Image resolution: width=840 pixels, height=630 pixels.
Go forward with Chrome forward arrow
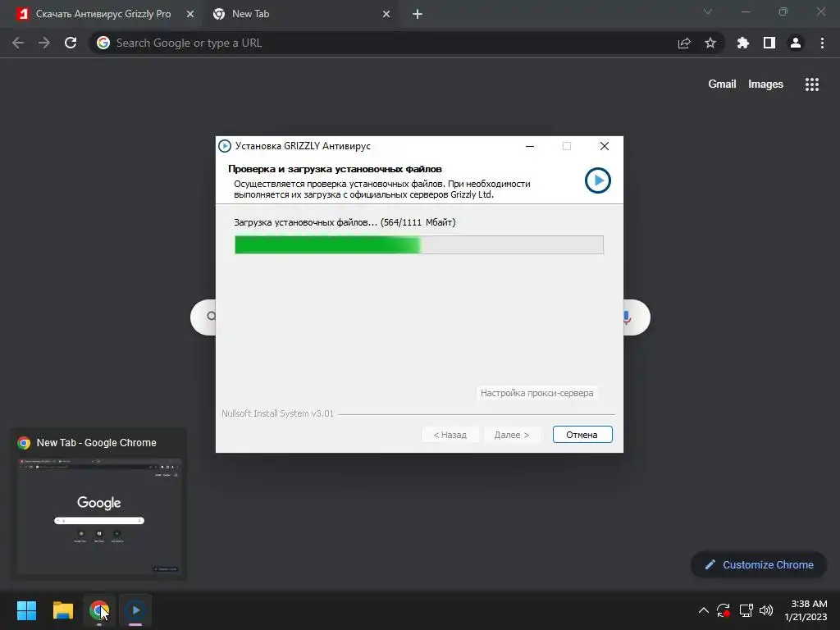(44, 43)
